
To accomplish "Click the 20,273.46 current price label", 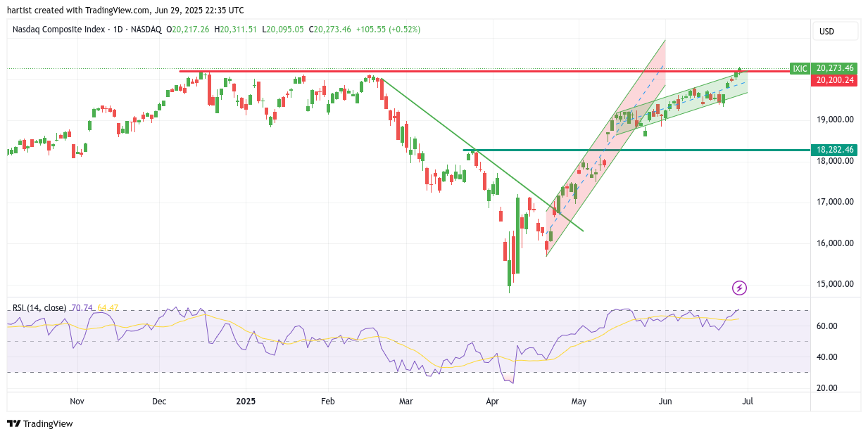I will point(834,68).
